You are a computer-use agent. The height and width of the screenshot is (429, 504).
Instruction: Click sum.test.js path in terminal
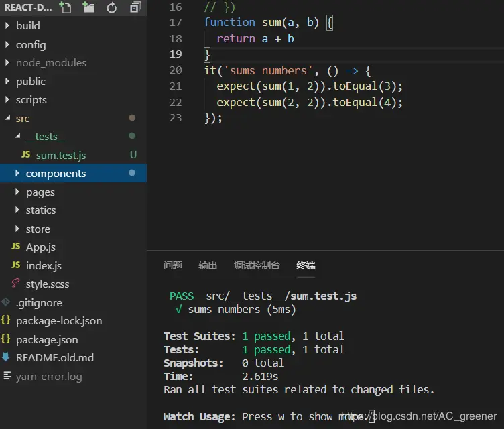pyautogui.click(x=281, y=296)
